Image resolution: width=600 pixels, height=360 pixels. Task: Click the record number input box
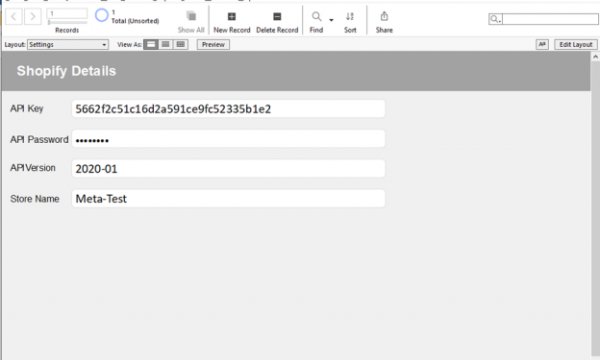click(67, 14)
